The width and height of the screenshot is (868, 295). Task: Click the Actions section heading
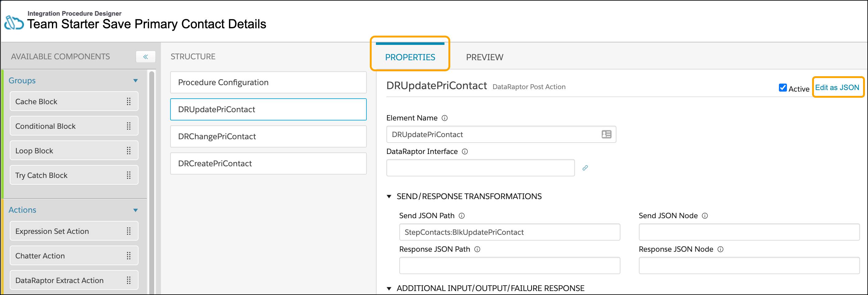pos(22,210)
